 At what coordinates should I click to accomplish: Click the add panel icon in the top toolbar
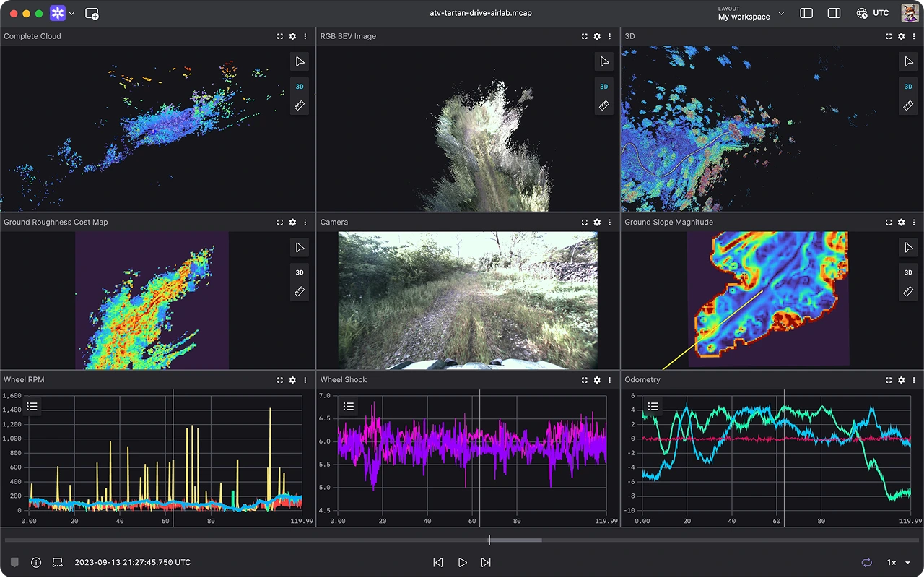click(92, 13)
